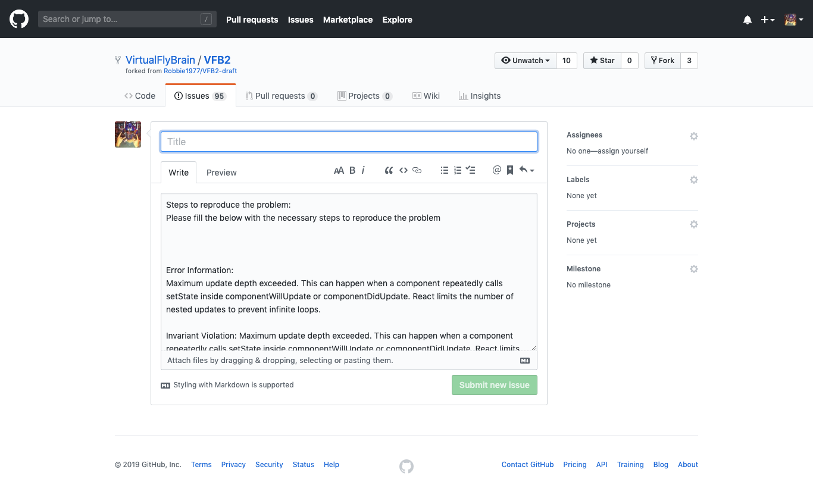Insert a quote with the toolbar icon

pos(389,170)
